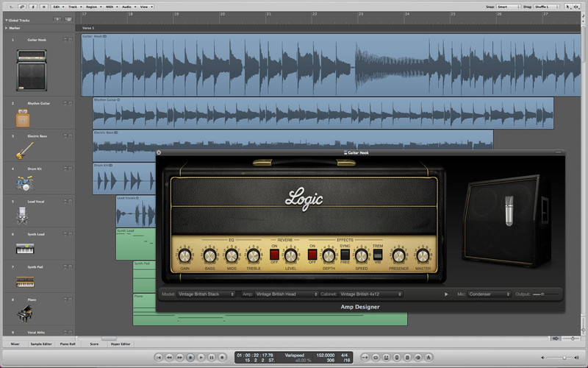Toggle the Reverb ON/OFF switch
This screenshot has width=588, height=368.
275,255
